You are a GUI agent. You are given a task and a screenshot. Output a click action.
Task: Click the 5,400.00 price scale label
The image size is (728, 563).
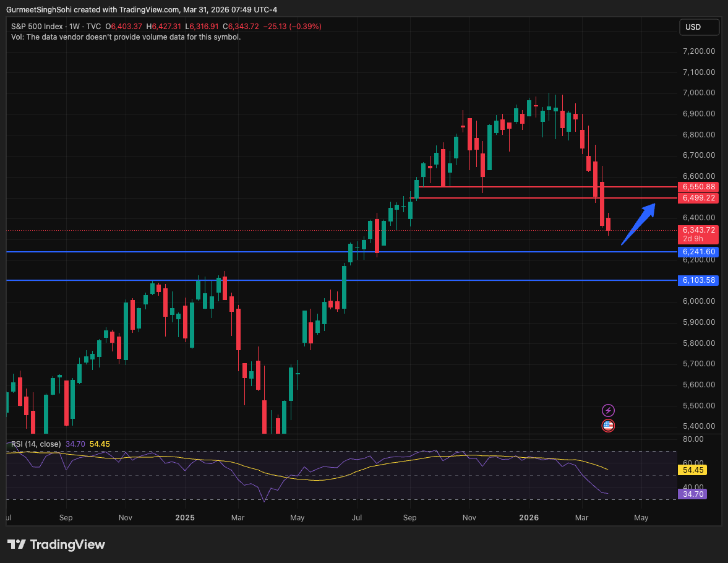[x=699, y=426]
